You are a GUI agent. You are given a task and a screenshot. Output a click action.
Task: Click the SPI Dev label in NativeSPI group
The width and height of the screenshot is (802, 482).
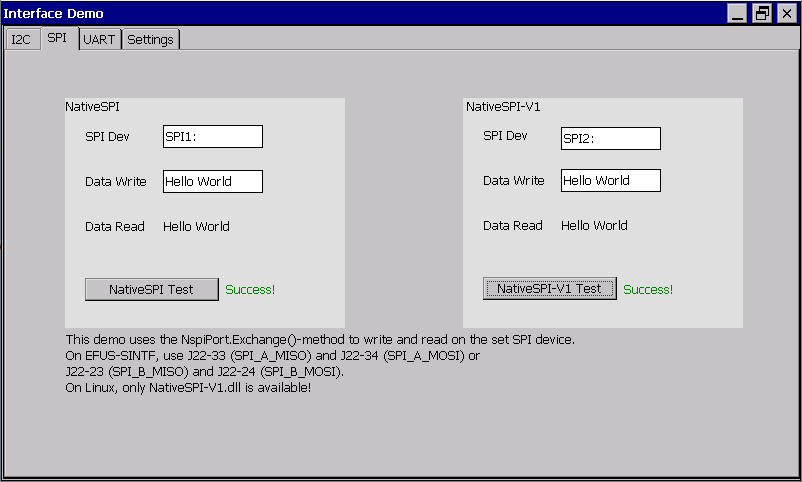point(107,137)
